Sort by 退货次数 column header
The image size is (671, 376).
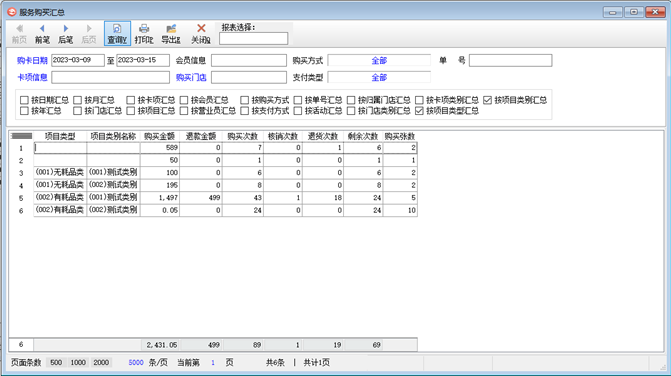323,136
